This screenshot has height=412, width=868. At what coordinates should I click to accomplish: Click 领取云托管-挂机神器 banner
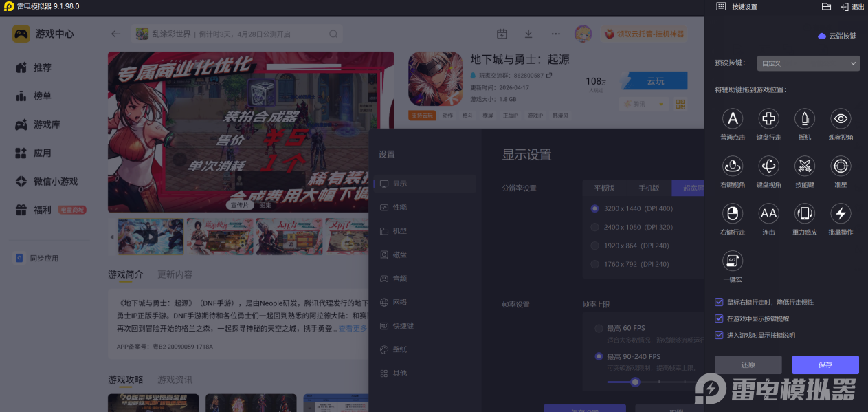643,34
